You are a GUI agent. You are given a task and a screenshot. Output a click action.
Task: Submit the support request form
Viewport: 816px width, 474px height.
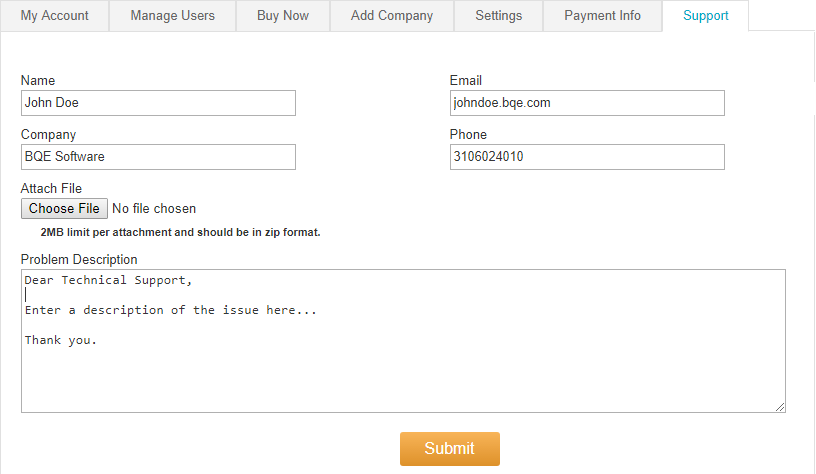[x=450, y=449]
